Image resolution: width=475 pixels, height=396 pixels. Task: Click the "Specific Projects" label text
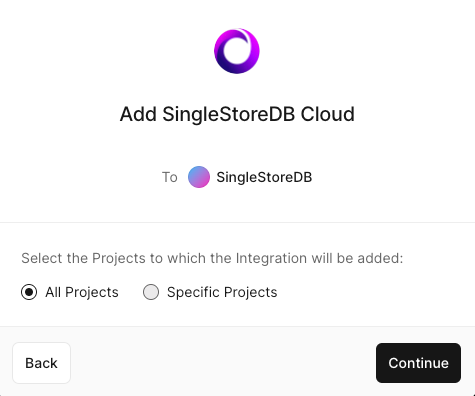[222, 292]
